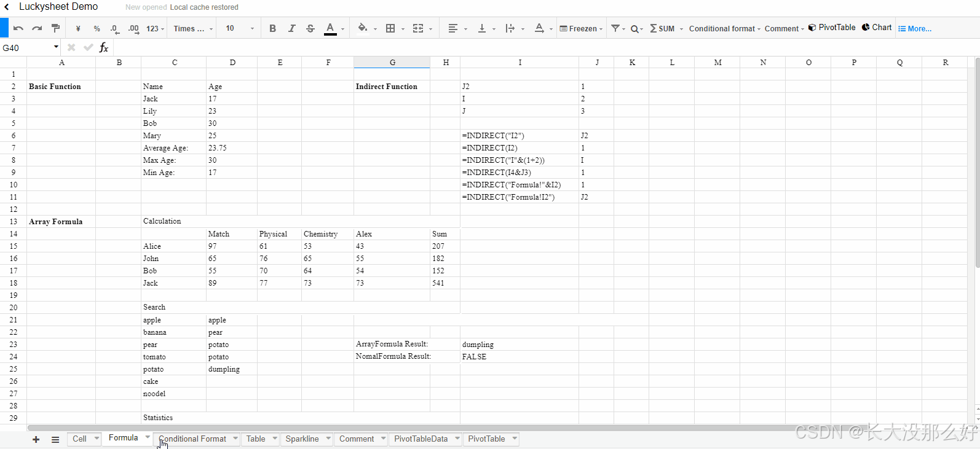The width and height of the screenshot is (980, 449).
Task: Open the more formats 123 dropdown
Action: pyautogui.click(x=155, y=29)
